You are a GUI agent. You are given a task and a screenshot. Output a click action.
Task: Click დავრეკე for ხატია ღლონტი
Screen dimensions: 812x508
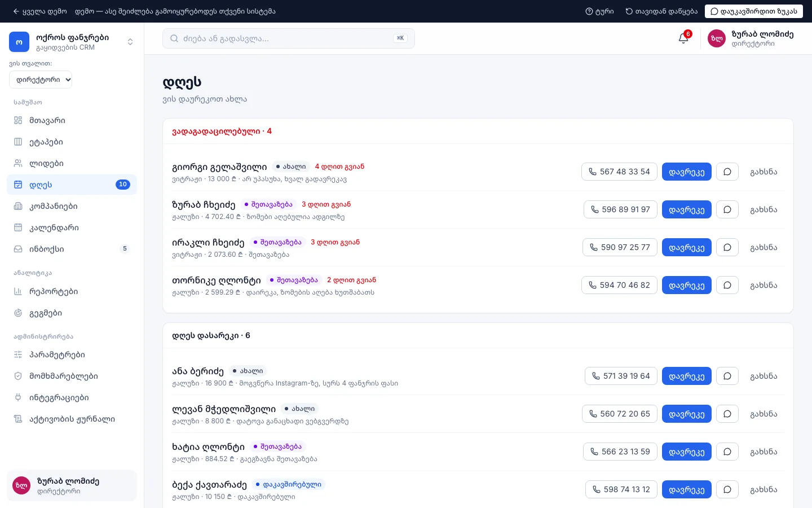(x=687, y=452)
